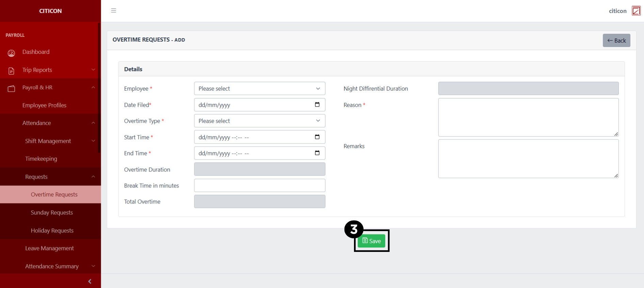Go to Employee Profiles page
The image size is (644, 288).
coord(44,105)
